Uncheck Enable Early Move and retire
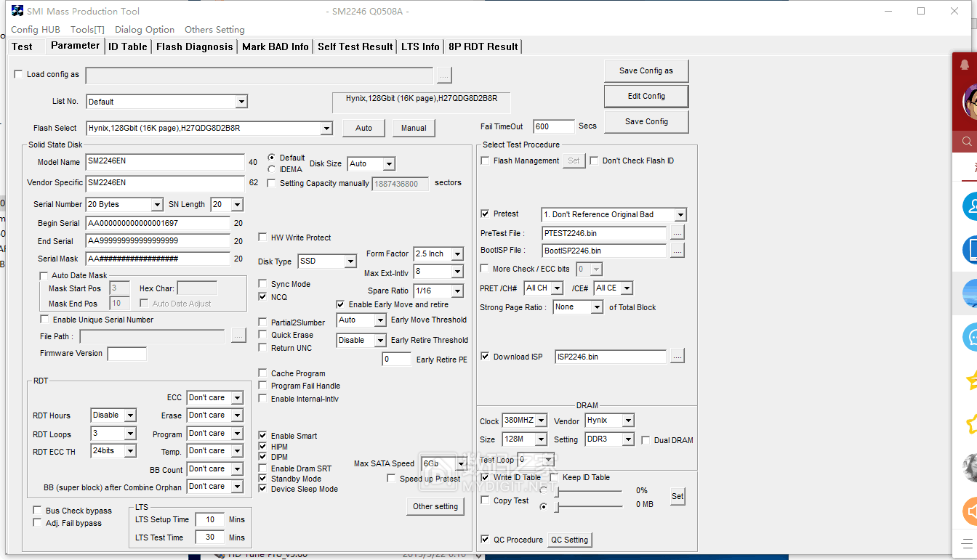 [340, 304]
